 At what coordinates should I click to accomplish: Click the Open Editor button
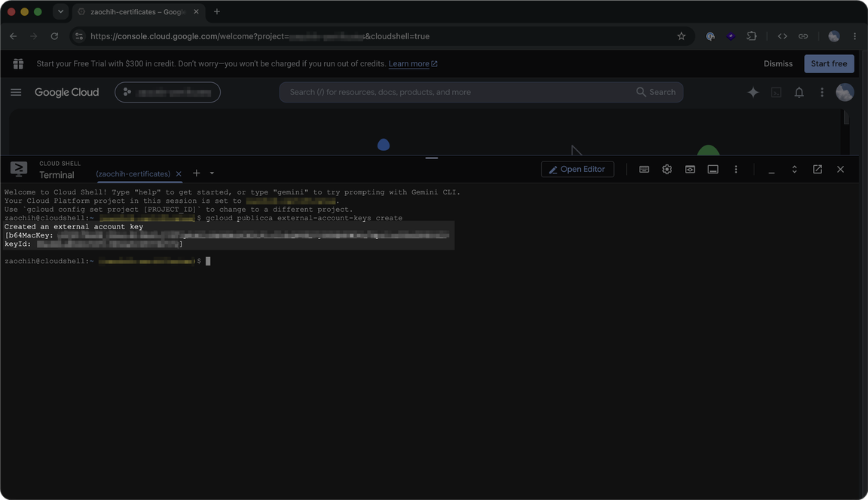click(x=577, y=169)
